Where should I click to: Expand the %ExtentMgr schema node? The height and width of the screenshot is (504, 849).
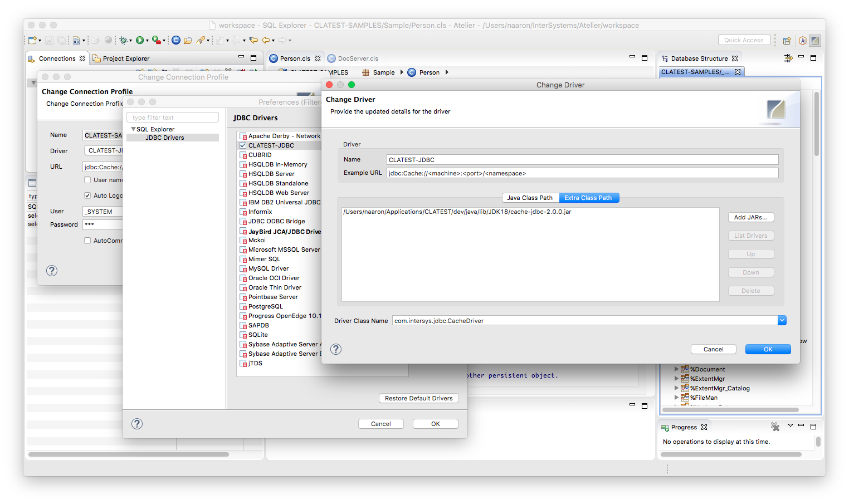[x=676, y=378]
